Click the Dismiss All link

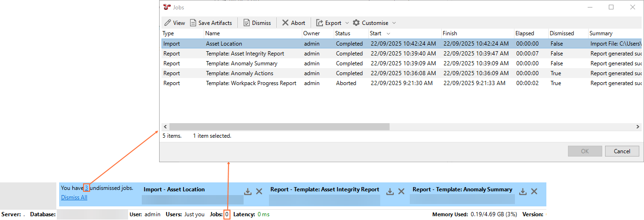[74, 197]
